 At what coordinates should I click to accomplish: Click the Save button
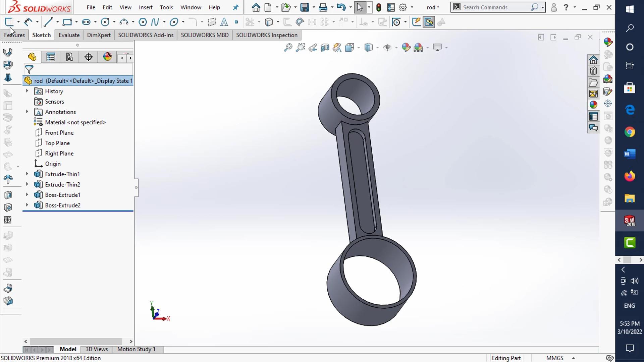[x=305, y=7]
